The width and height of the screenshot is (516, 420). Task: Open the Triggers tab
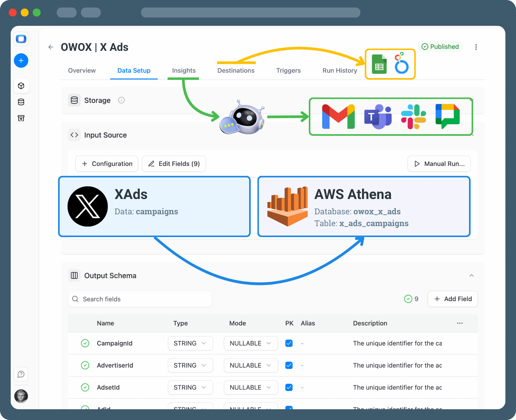[288, 70]
